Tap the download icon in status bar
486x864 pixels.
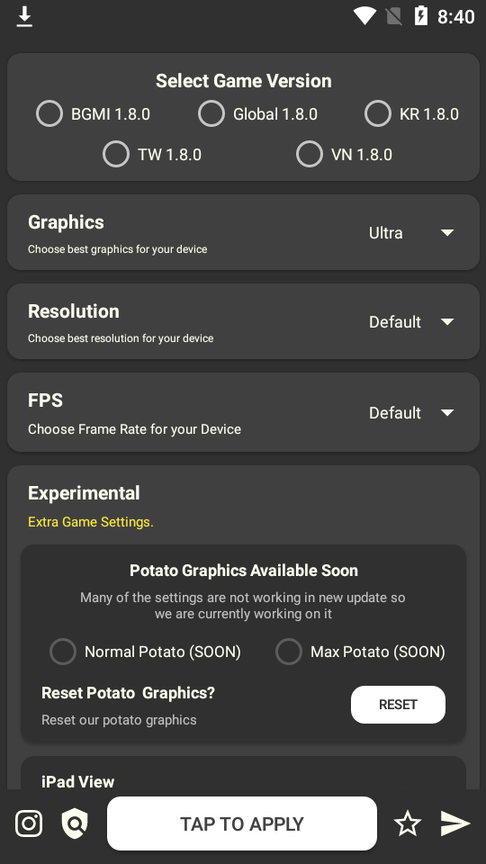pyautogui.click(x=24, y=17)
